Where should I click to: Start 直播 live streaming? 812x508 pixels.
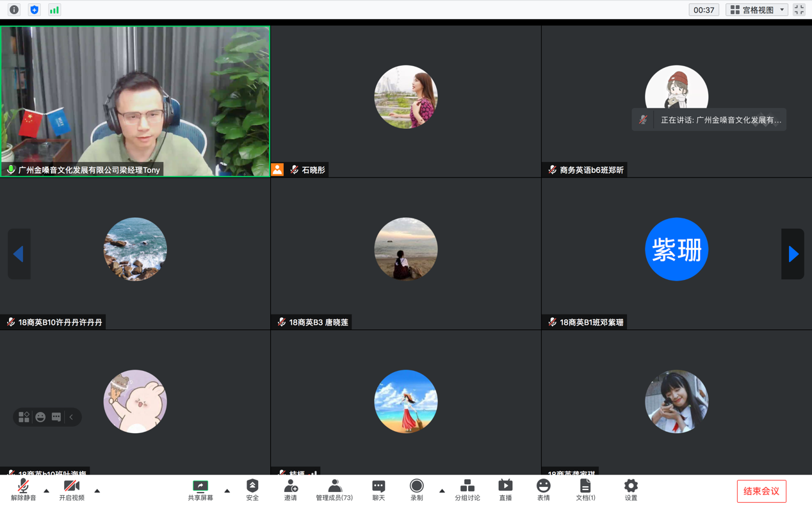(505, 490)
